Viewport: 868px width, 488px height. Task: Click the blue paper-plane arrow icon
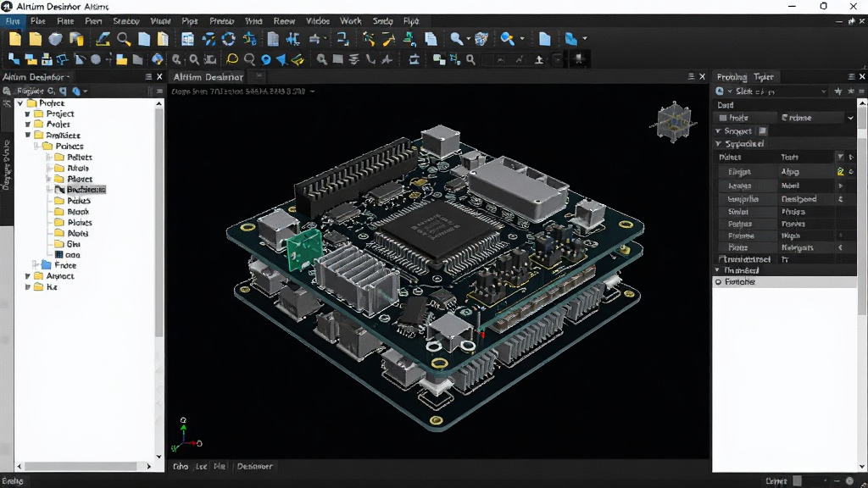point(281,59)
